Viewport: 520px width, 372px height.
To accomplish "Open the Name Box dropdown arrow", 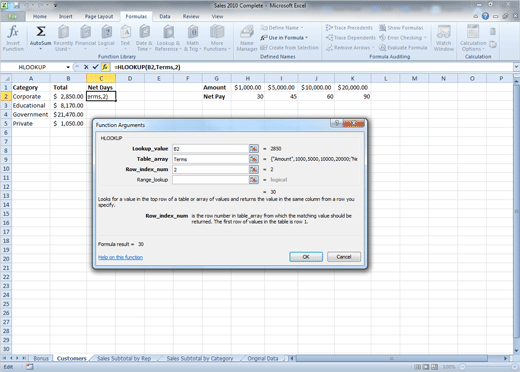I will [x=68, y=67].
